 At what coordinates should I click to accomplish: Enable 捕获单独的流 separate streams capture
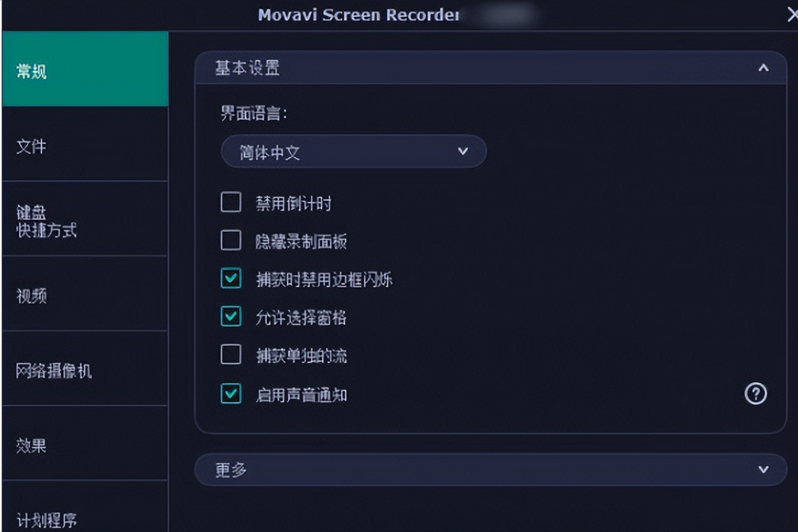[x=230, y=355]
